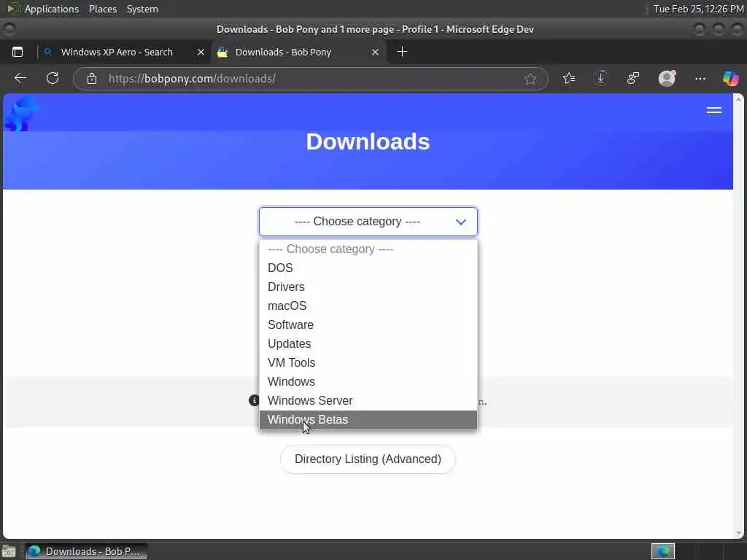
Task: Open the tab actions menu icon
Action: pos(18,52)
